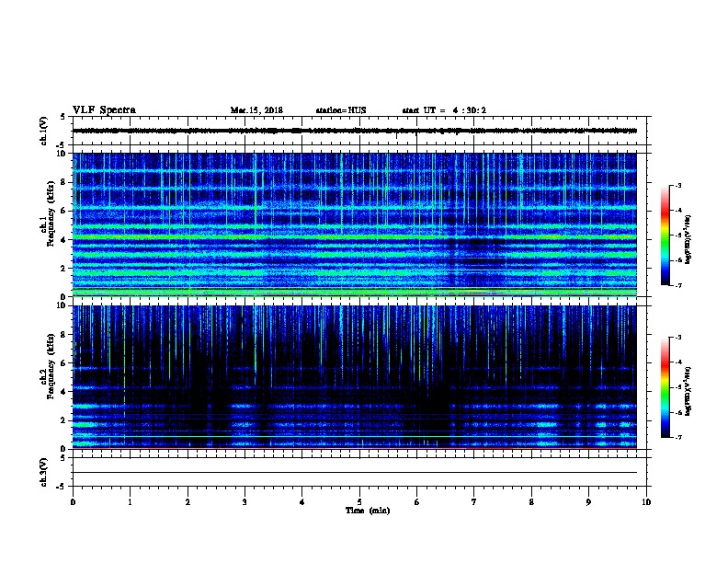Click the "2" tick on the Time axis
Viewport: 728px width, 563px height.
(188, 501)
